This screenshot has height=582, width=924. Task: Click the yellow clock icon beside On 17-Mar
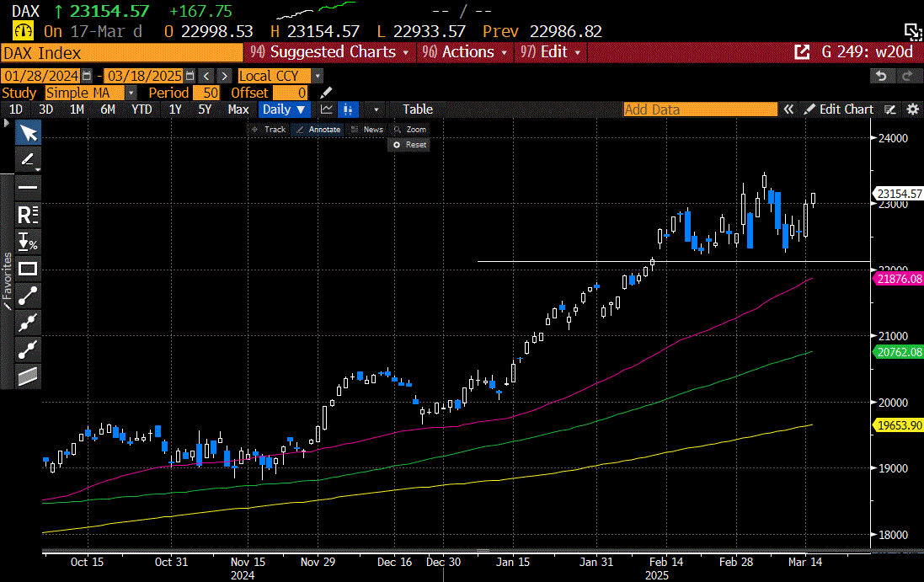(24, 31)
